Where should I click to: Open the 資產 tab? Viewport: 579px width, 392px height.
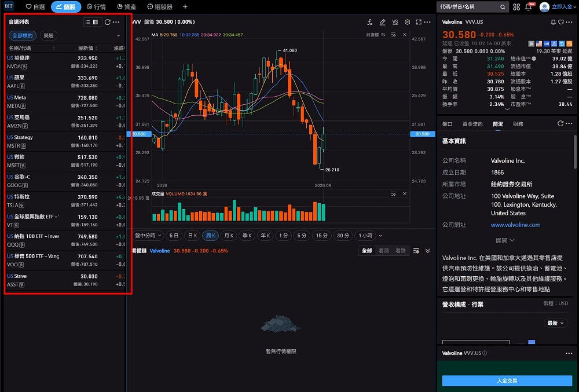[x=127, y=6]
